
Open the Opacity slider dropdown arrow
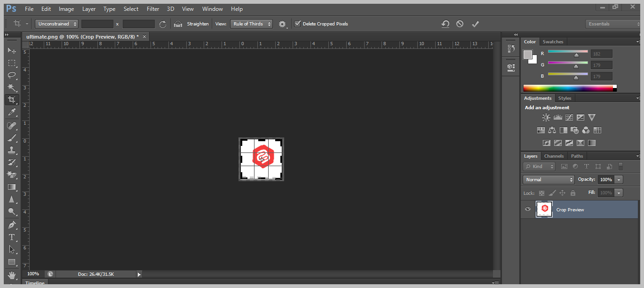[x=619, y=180]
